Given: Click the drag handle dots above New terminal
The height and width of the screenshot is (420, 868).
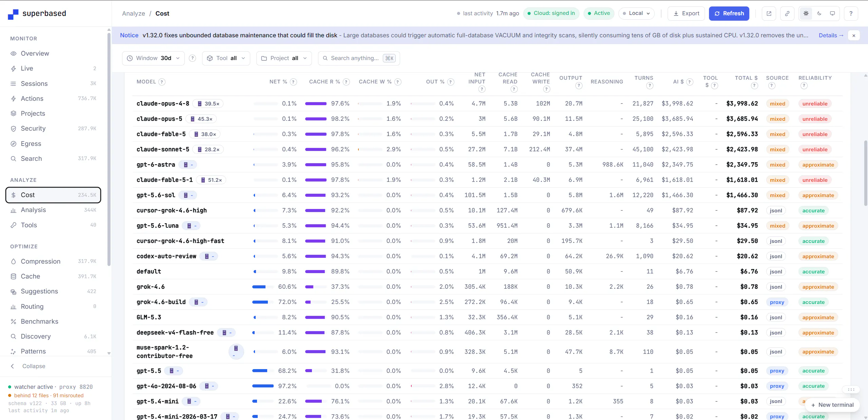Looking at the screenshot, I should [x=851, y=389].
